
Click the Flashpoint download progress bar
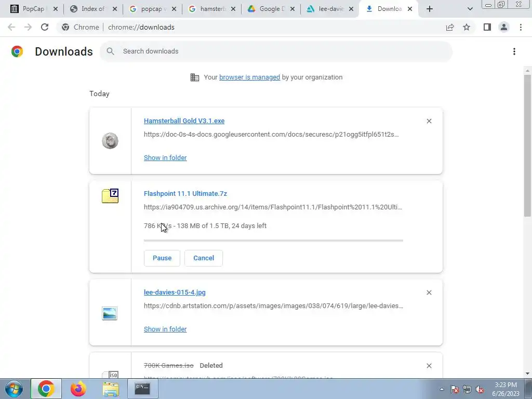point(273,241)
